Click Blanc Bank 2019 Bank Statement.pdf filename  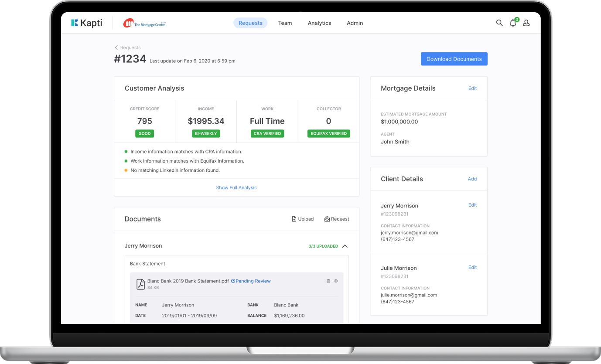tap(188, 281)
